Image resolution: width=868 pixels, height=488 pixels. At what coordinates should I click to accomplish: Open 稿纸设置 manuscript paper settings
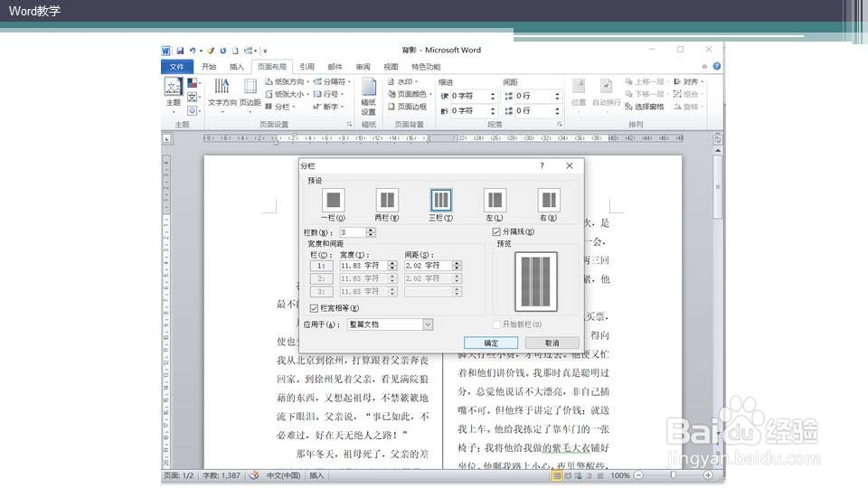click(x=369, y=97)
